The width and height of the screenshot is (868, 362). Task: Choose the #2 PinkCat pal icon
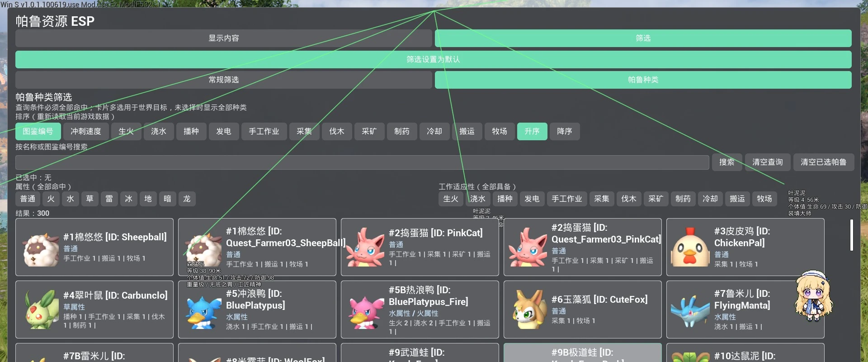[365, 247]
